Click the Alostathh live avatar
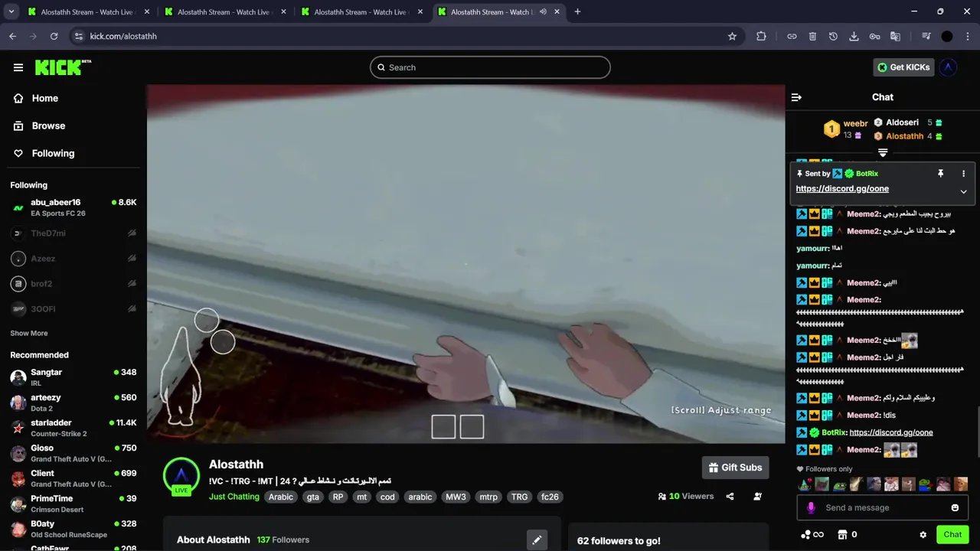980x551 pixels. (181, 476)
